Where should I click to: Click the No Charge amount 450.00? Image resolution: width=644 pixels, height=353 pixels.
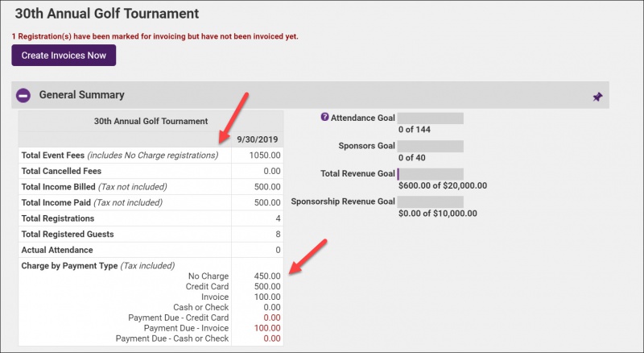pyautogui.click(x=267, y=276)
